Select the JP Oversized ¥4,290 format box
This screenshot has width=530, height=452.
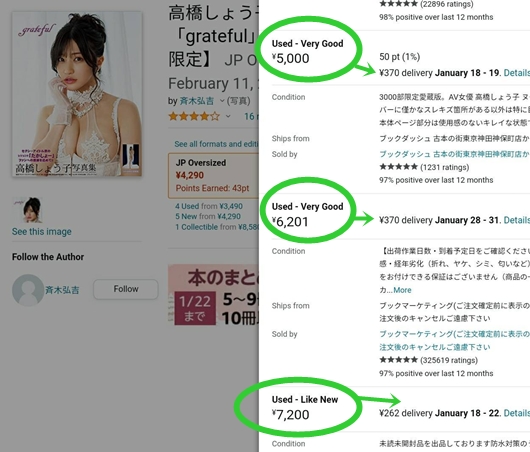(x=214, y=175)
